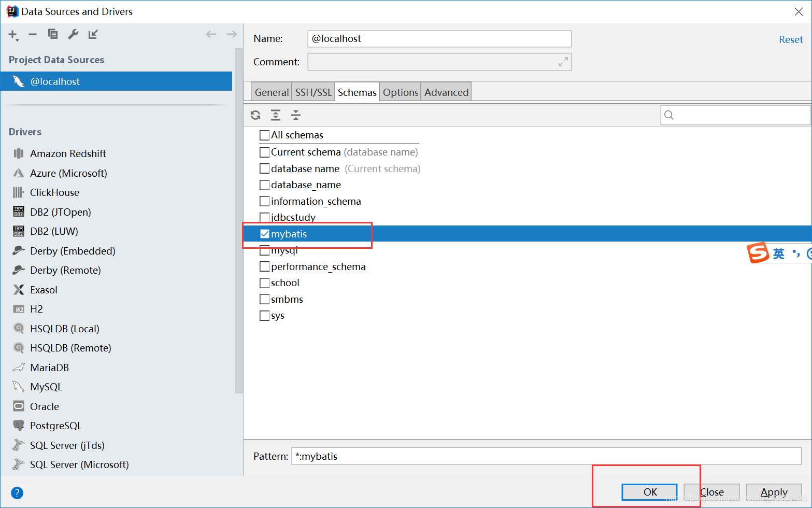Select the MariaDB driver
Viewport: 812px width, 508px height.
[49, 368]
